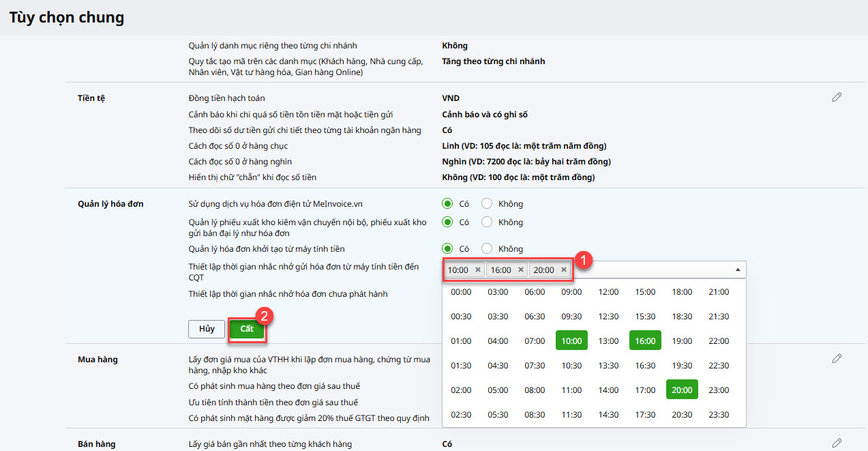
Task: Click the edit pencil for Mua hàng section
Action: (x=837, y=358)
